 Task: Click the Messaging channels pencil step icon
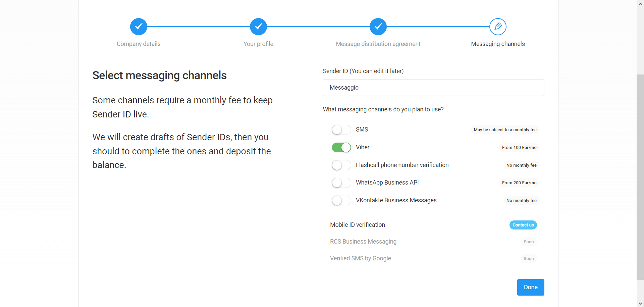[x=498, y=27]
